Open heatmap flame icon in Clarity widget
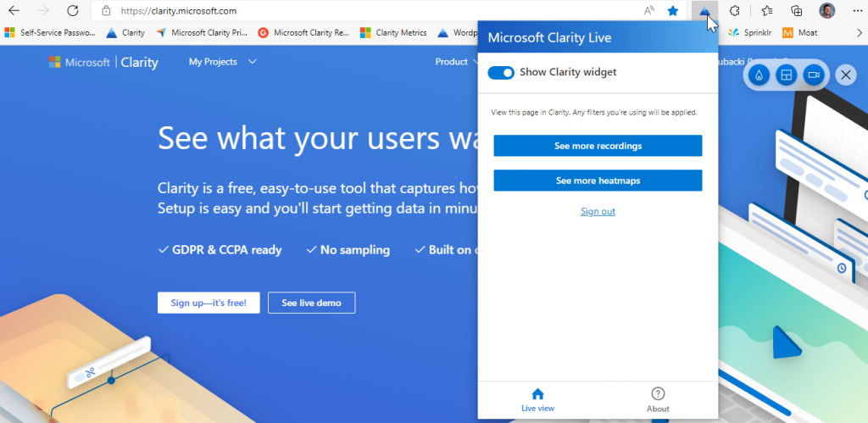This screenshot has width=868, height=423. [x=759, y=75]
